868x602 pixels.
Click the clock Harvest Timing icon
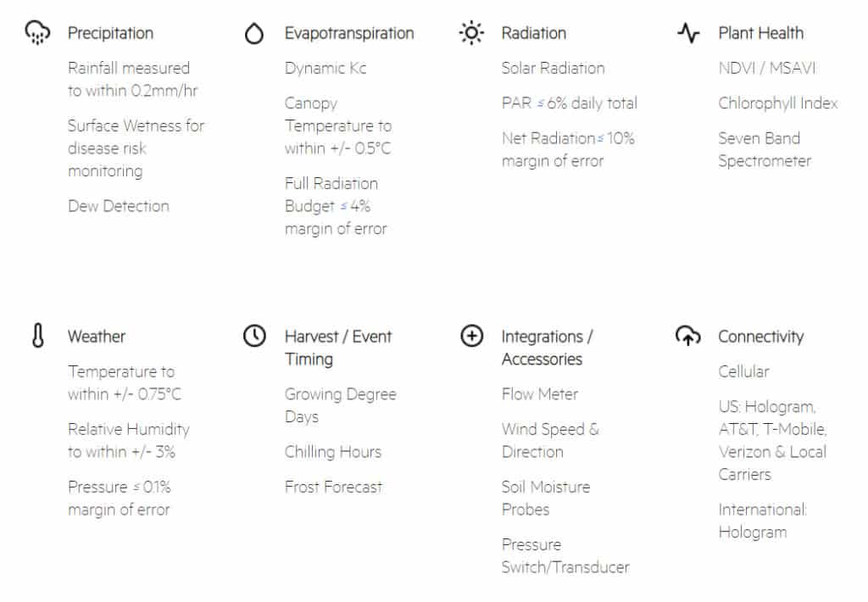254,336
